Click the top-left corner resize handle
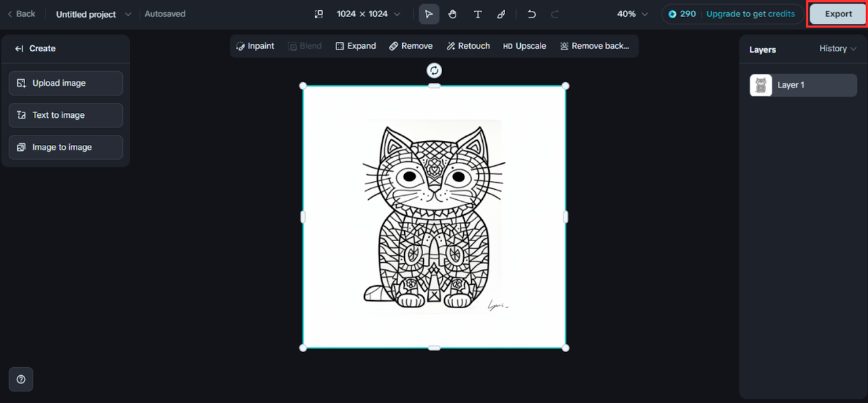Viewport: 868px width, 403px height. coord(303,86)
